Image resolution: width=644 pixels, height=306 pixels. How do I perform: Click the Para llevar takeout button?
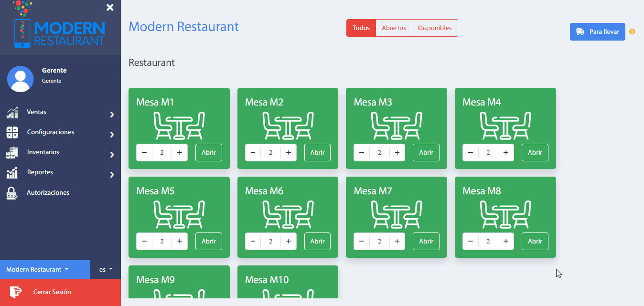pyautogui.click(x=597, y=32)
